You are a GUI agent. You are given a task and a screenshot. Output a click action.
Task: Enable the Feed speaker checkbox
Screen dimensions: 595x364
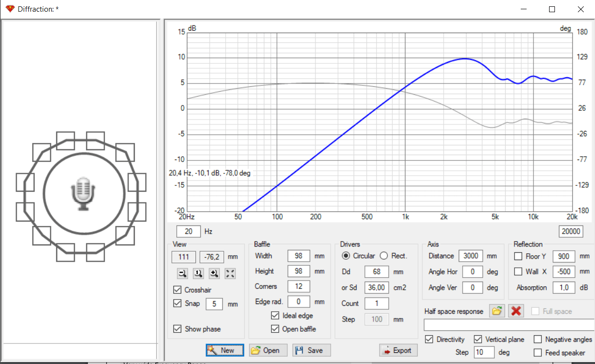tap(538, 352)
